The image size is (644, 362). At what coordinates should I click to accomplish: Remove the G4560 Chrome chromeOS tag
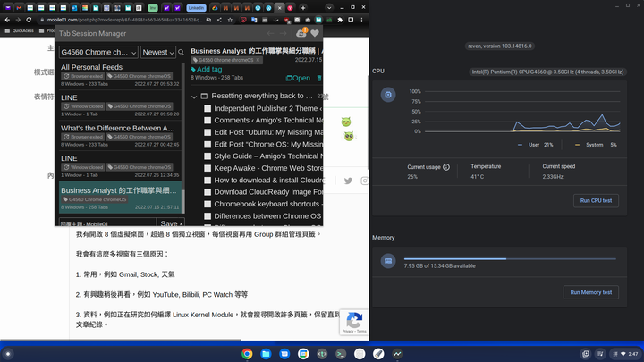[x=258, y=60]
